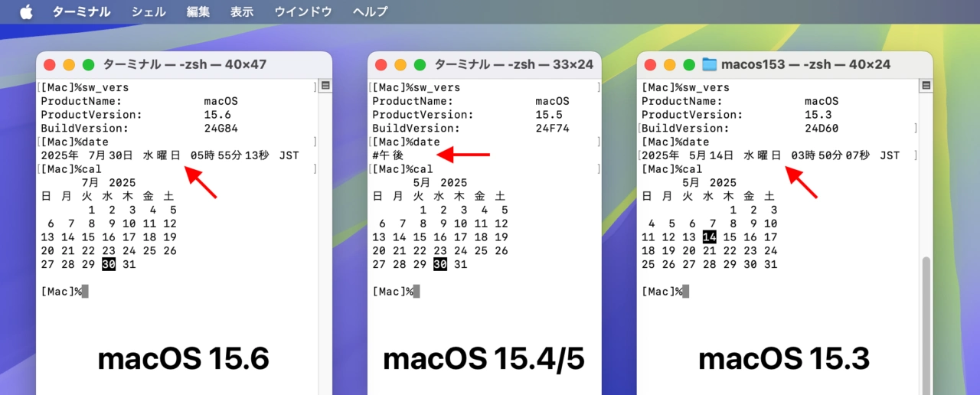This screenshot has height=395, width=980.
Task: Open the ヘルプ menu
Action: [x=371, y=11]
